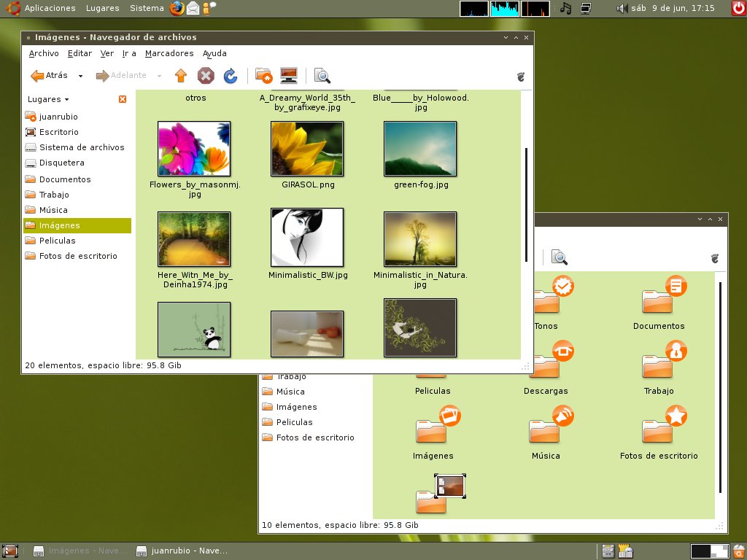The width and height of the screenshot is (747, 560).
Task: Go up to the parent folder
Action: coord(181,76)
